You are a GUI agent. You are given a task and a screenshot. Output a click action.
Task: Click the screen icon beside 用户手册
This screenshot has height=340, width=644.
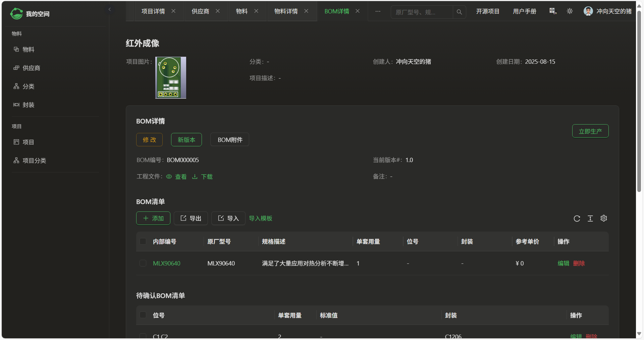553,11
